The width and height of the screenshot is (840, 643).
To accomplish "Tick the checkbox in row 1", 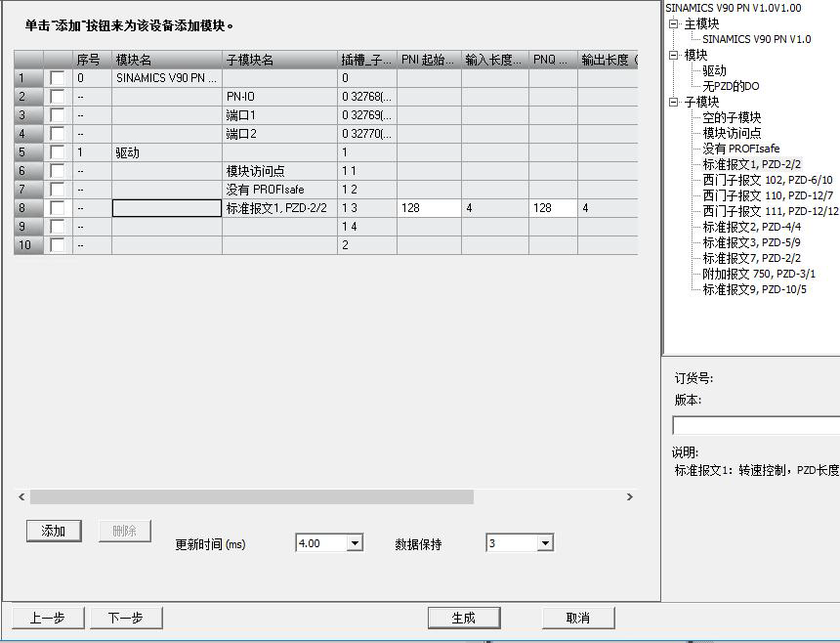I will coord(58,78).
